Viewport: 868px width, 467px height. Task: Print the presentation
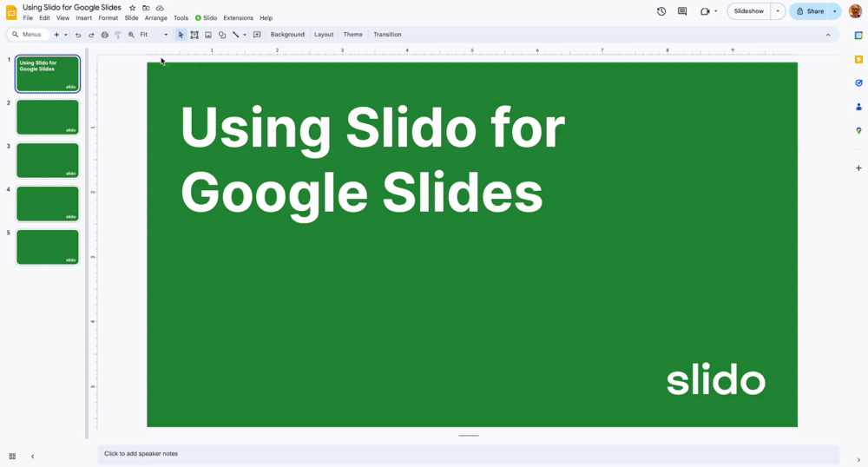tap(105, 35)
